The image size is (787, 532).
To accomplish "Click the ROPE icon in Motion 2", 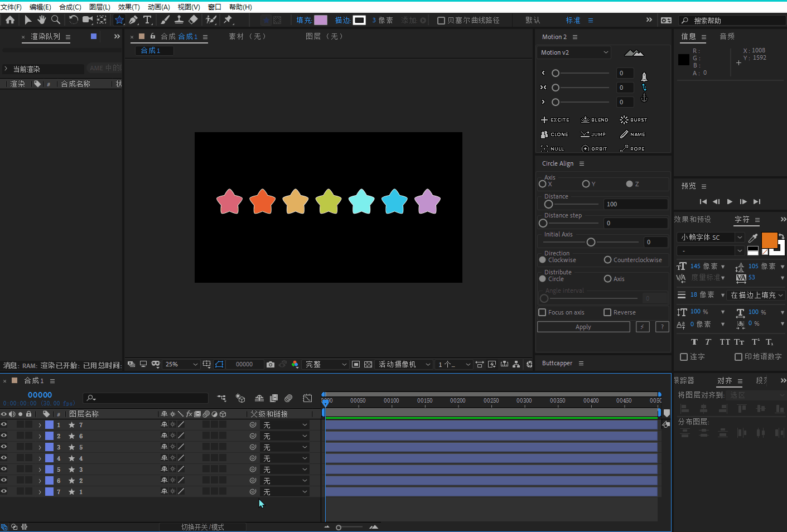I will click(624, 149).
